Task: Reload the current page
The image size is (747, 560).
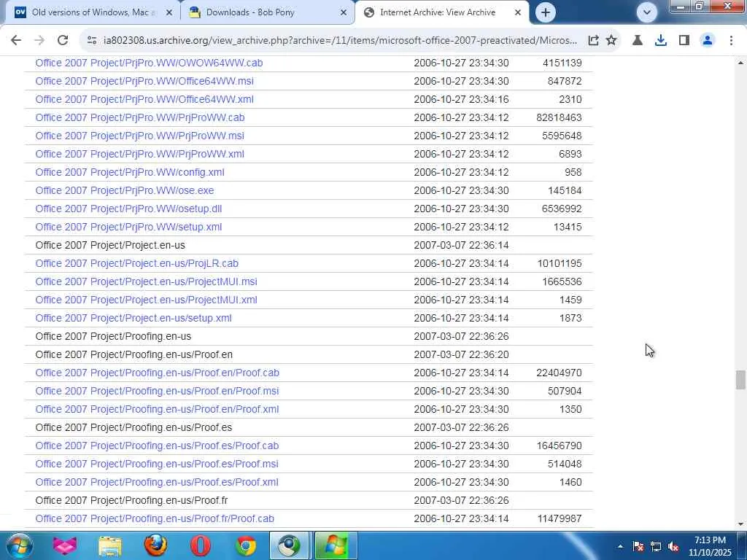Action: (63, 41)
